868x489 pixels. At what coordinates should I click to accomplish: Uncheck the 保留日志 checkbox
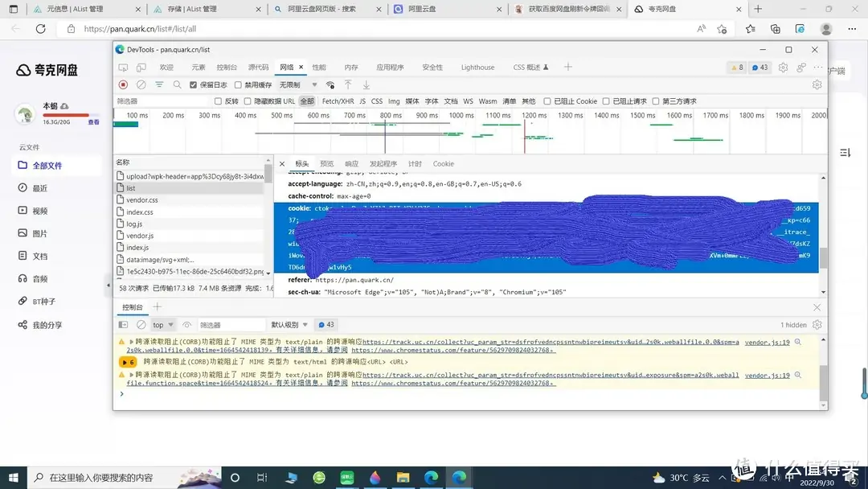coord(193,84)
